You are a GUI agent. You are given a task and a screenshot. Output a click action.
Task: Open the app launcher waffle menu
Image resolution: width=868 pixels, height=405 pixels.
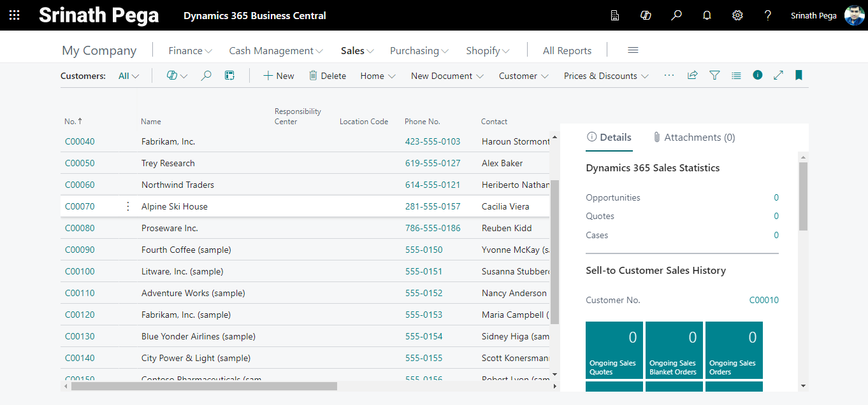click(14, 15)
